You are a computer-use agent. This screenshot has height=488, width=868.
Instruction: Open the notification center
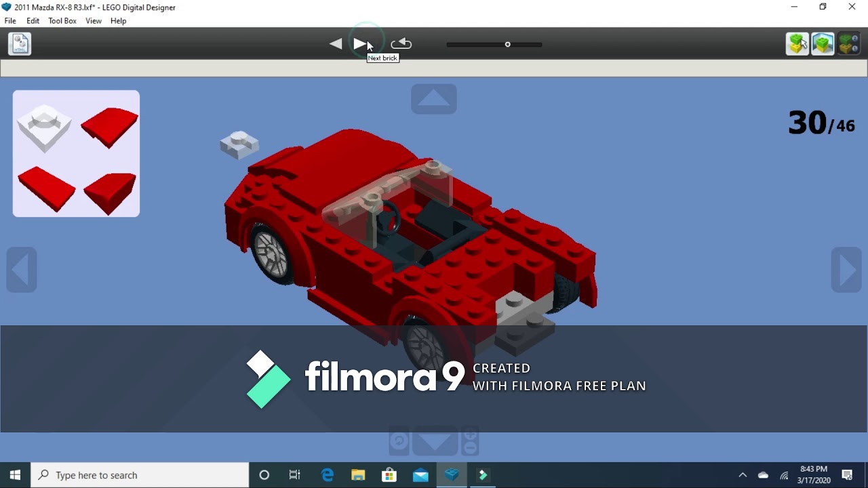tap(847, 475)
